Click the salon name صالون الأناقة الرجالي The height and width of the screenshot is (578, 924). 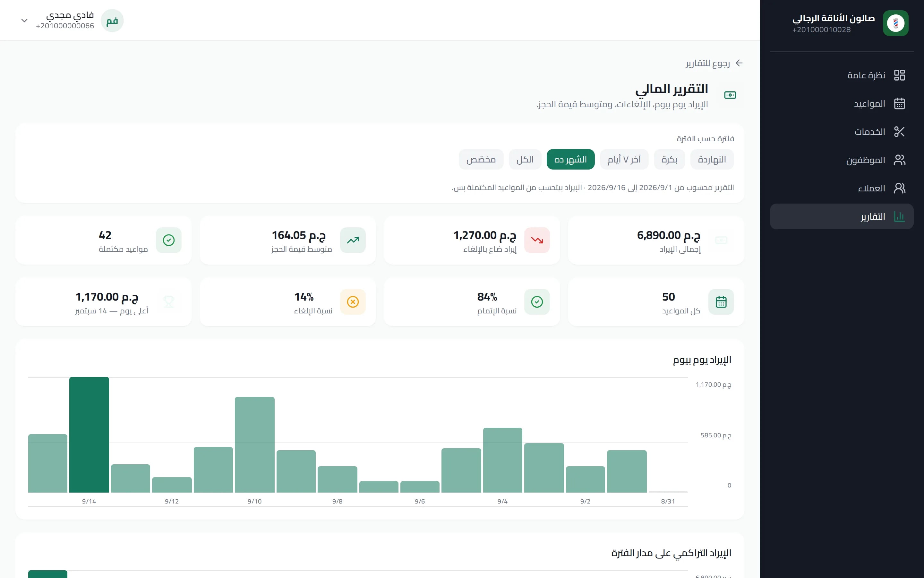(x=833, y=18)
